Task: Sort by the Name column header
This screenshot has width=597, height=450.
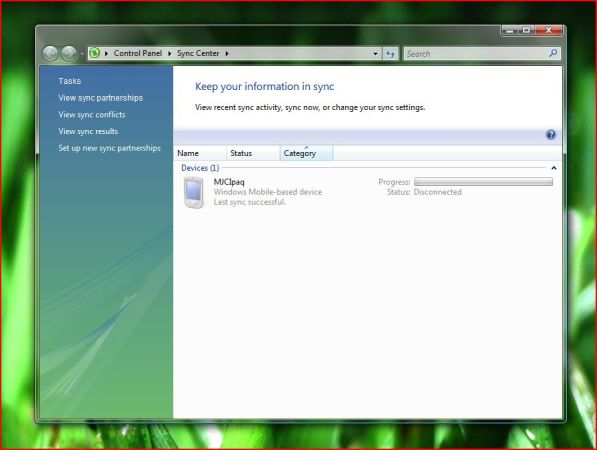Action: pyautogui.click(x=200, y=153)
